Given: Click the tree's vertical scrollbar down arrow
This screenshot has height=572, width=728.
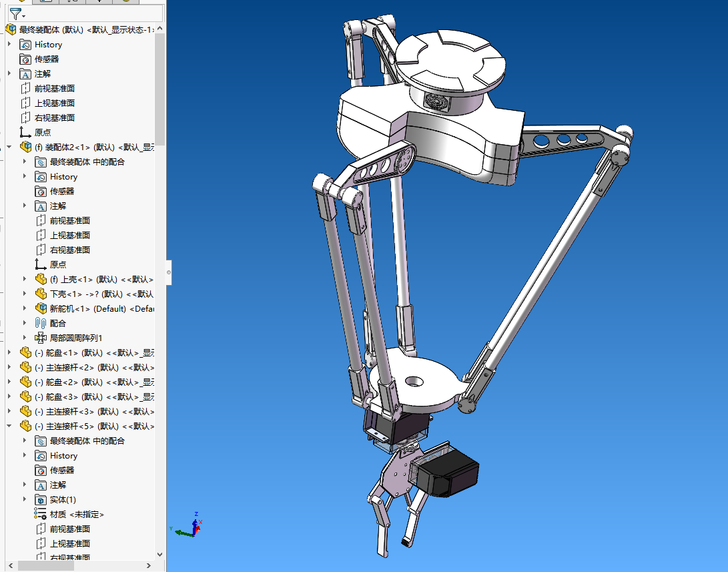Looking at the screenshot, I should pos(159,554).
